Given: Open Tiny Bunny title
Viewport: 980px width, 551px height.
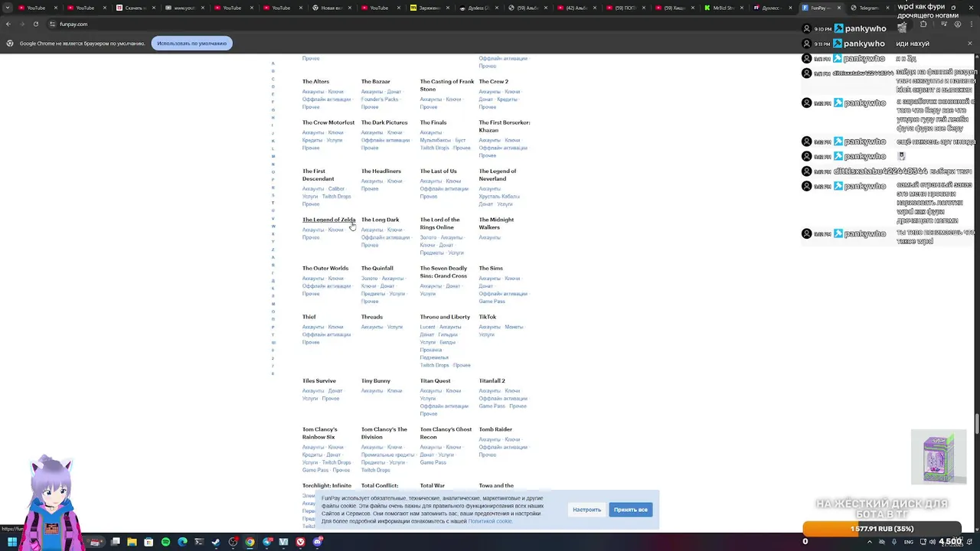Looking at the screenshot, I should click(x=376, y=381).
